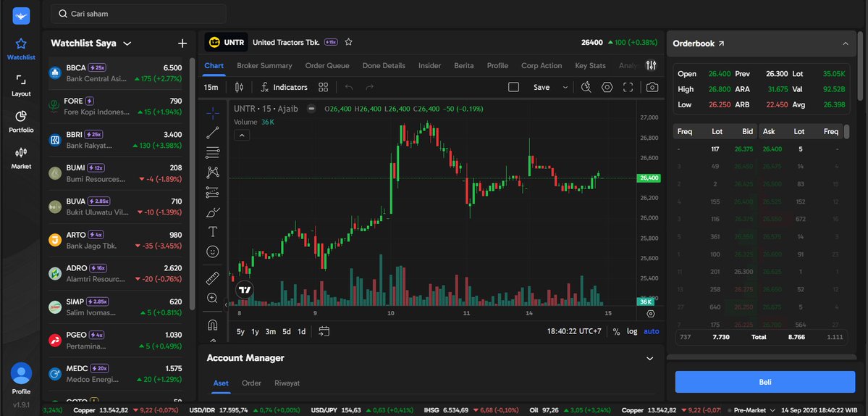The image size is (868, 416).
Task: Open chart settings hexagon icon
Action: 607,87
